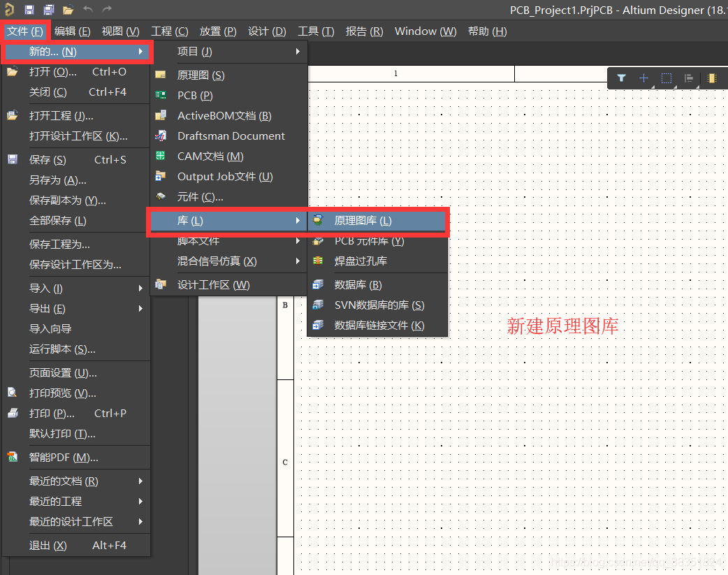Expand the 项目 (J) submenu
728x575 pixels.
coord(229,52)
